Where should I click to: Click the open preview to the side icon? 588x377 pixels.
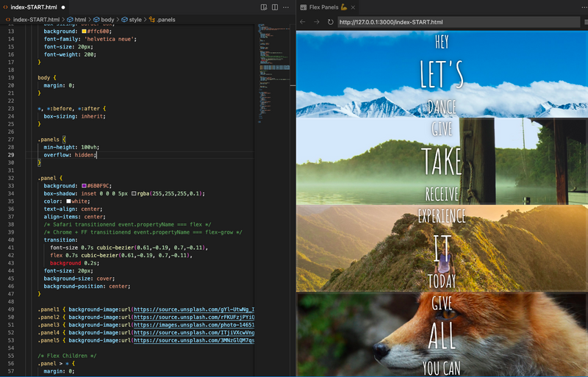[264, 7]
